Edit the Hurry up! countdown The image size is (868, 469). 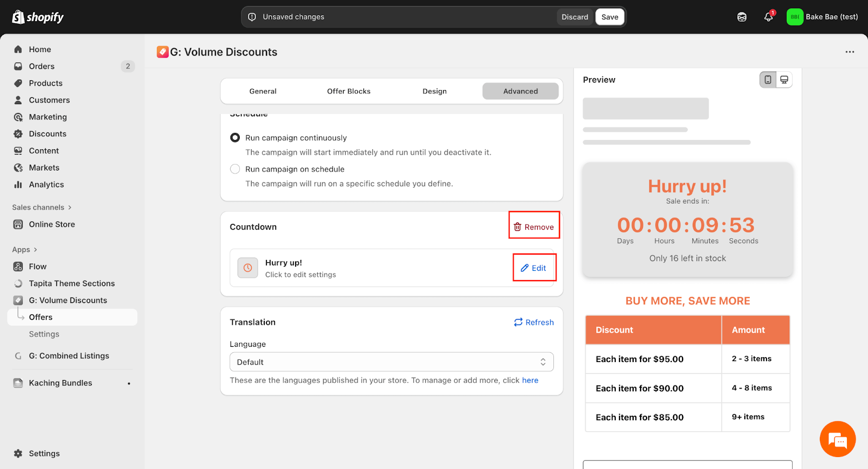click(x=533, y=268)
